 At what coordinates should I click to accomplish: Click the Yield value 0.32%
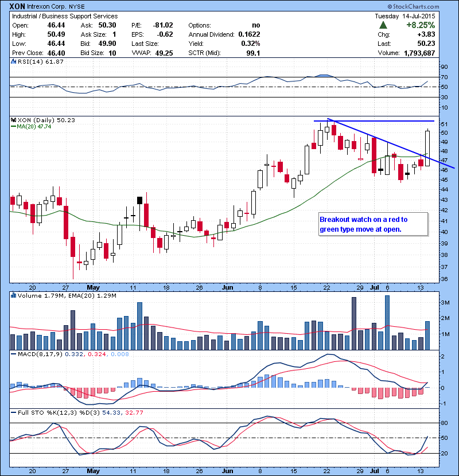[251, 44]
